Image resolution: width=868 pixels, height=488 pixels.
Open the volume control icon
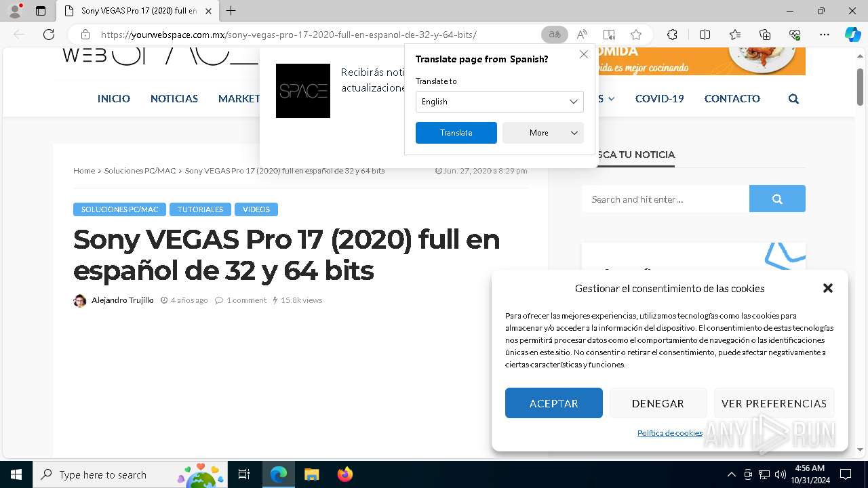[x=780, y=474]
